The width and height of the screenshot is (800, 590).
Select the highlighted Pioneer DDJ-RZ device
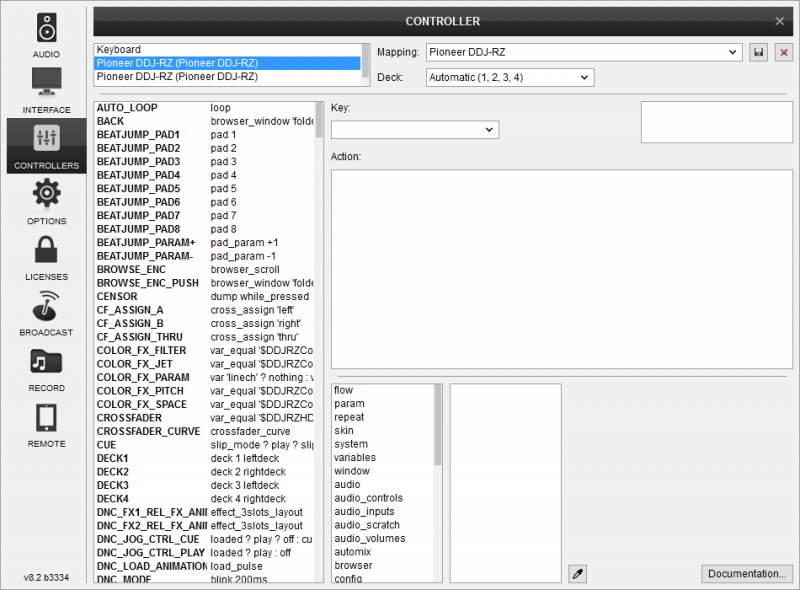point(228,63)
